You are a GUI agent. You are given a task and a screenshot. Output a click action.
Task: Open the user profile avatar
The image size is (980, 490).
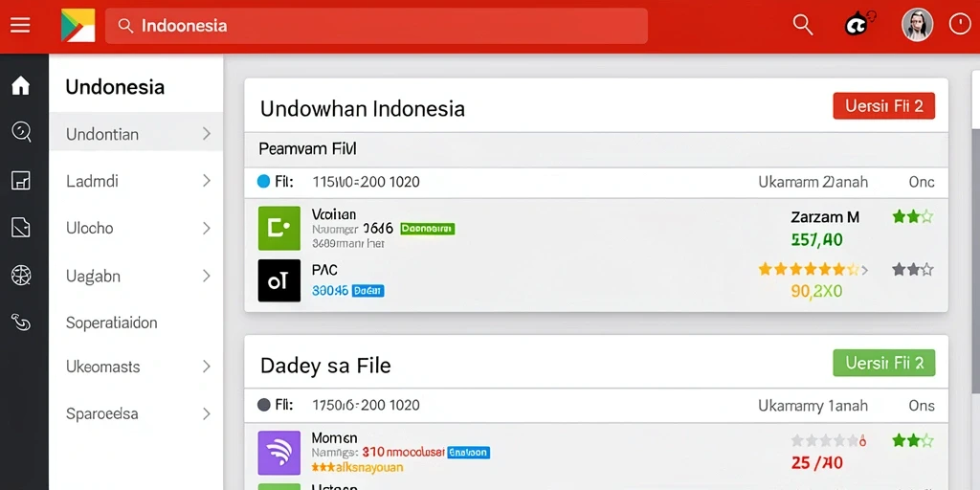(x=917, y=25)
